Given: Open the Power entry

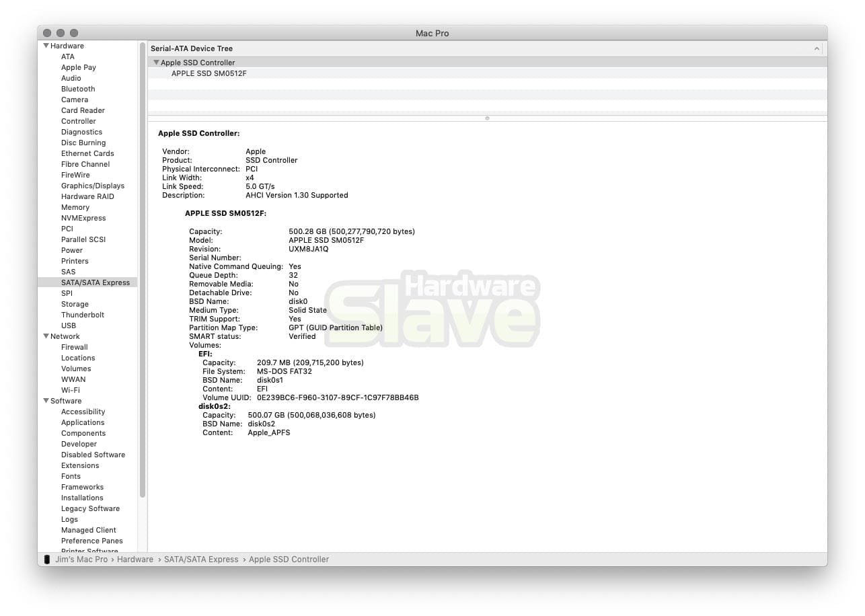Looking at the screenshot, I should click(72, 250).
